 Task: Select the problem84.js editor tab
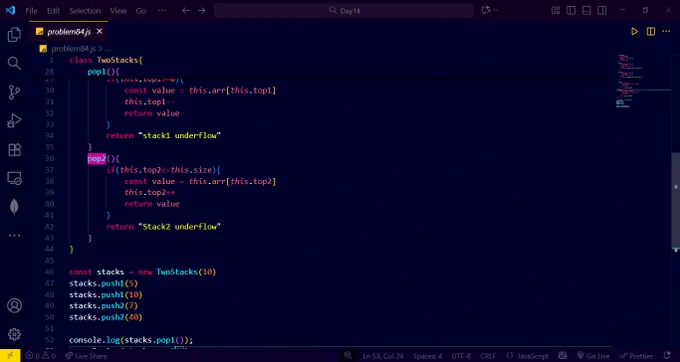point(69,31)
